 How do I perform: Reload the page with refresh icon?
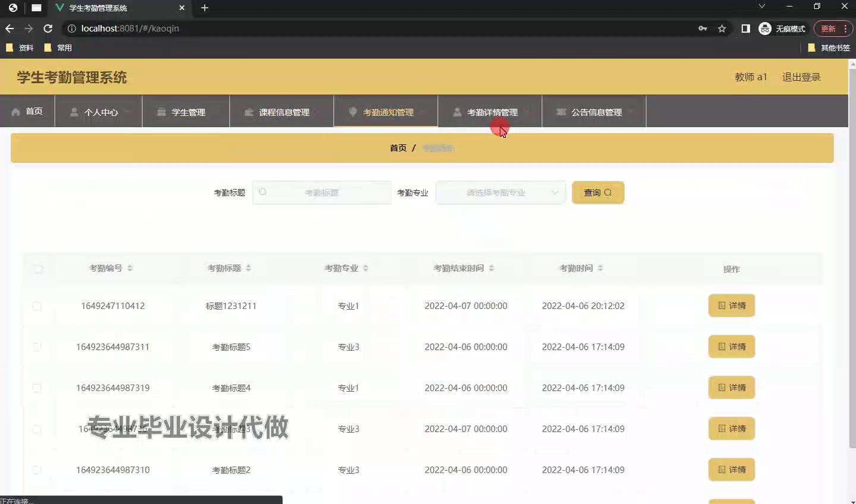click(x=48, y=29)
